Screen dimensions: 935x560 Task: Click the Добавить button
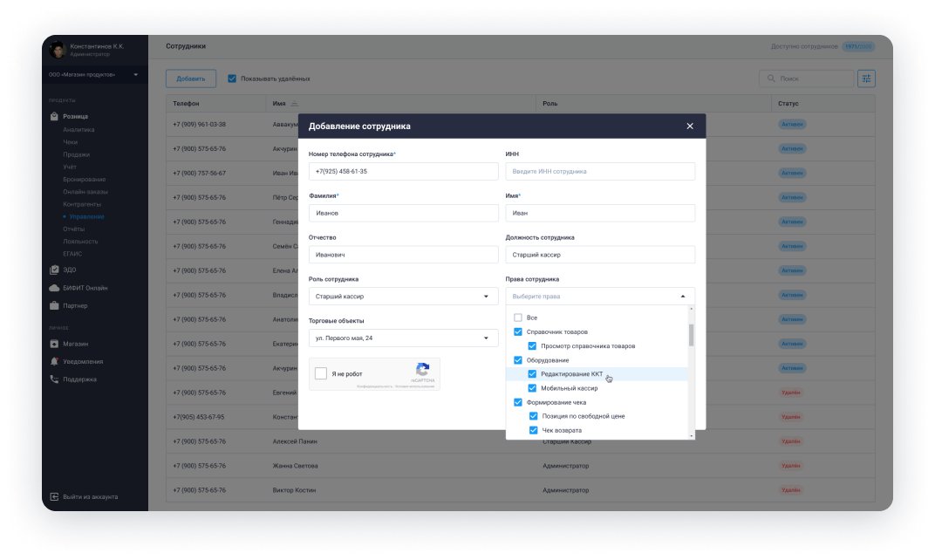point(191,79)
